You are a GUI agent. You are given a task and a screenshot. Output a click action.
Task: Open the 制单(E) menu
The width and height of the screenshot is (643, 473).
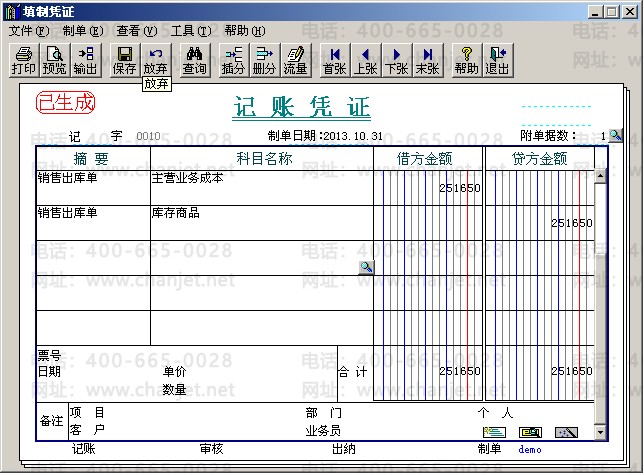83,31
